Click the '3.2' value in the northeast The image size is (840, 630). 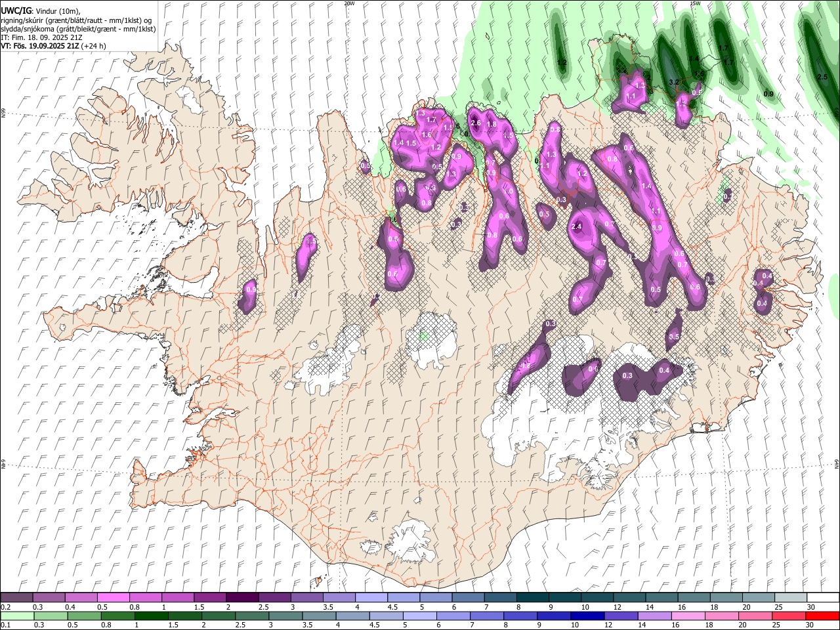coord(673,82)
